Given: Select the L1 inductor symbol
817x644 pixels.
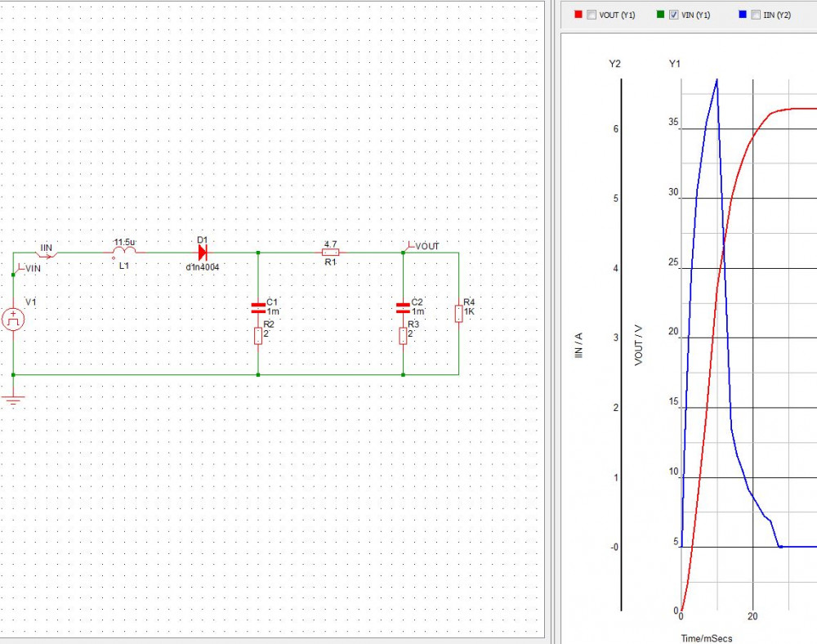Looking at the screenshot, I should point(125,253).
